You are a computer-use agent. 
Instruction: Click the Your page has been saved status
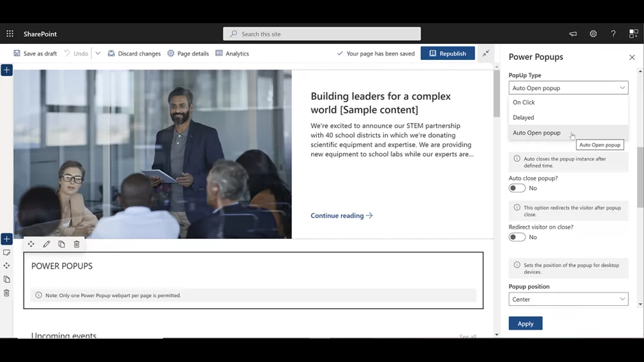tap(376, 53)
